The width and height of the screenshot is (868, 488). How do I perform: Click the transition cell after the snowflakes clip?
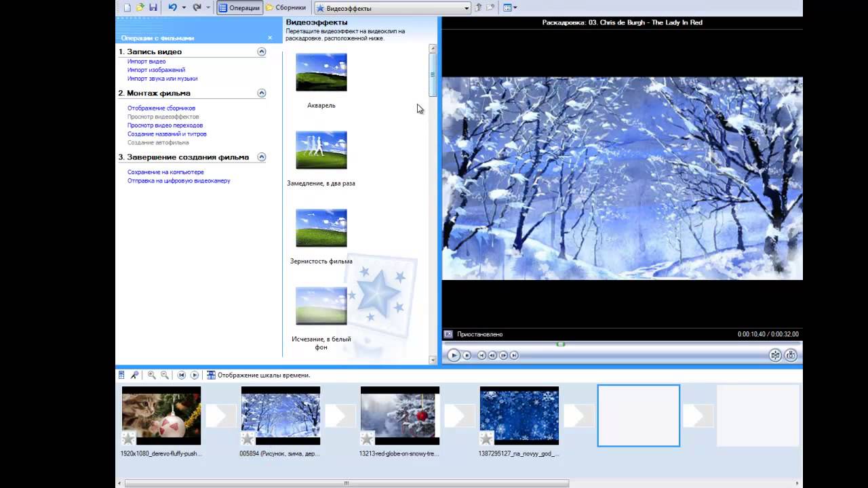pyautogui.click(x=579, y=416)
